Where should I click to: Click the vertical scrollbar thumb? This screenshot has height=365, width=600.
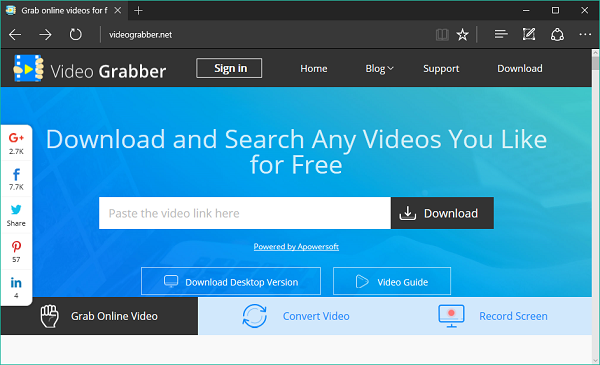(x=595, y=63)
